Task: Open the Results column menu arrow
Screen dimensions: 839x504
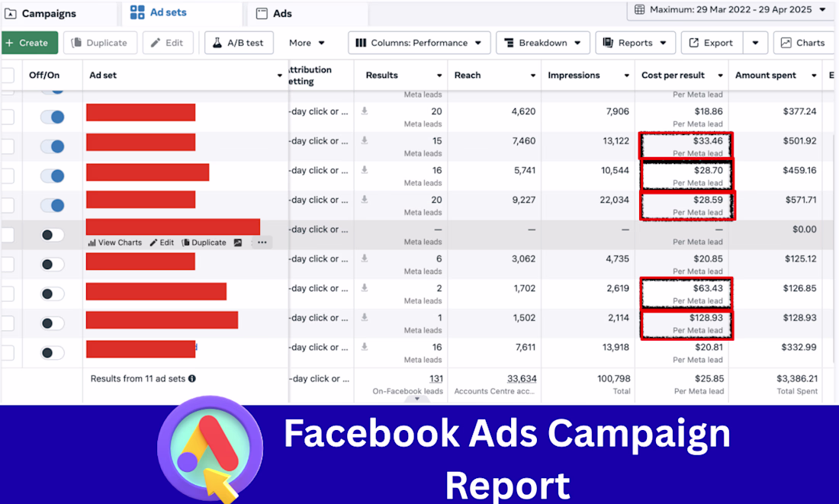Action: click(439, 75)
